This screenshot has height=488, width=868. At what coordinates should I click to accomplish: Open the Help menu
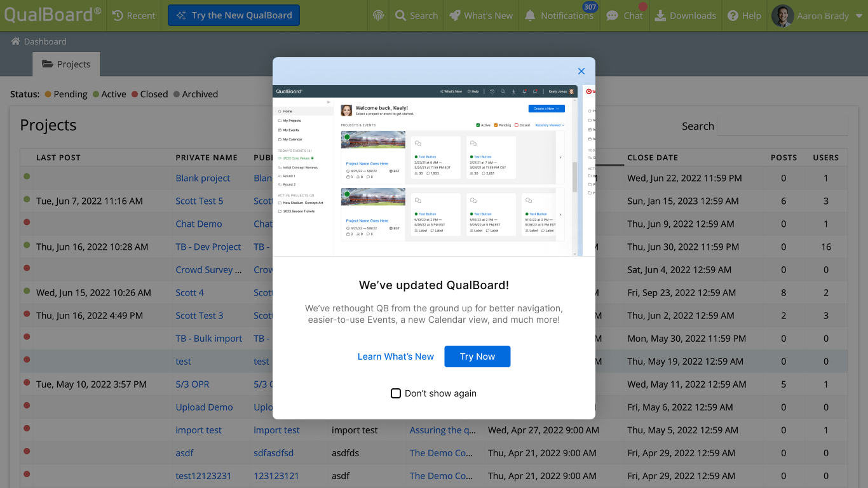[744, 15]
